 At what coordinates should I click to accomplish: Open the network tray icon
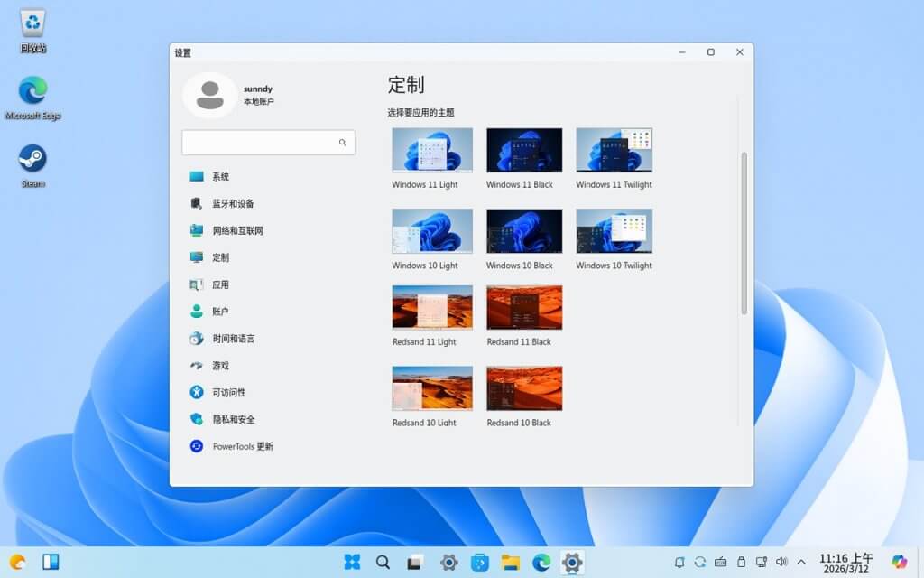point(762,563)
